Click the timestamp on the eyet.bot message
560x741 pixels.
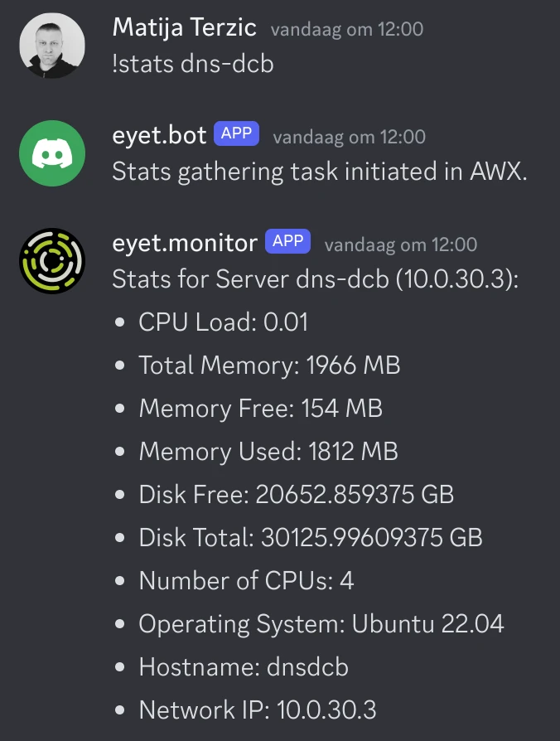(x=350, y=137)
